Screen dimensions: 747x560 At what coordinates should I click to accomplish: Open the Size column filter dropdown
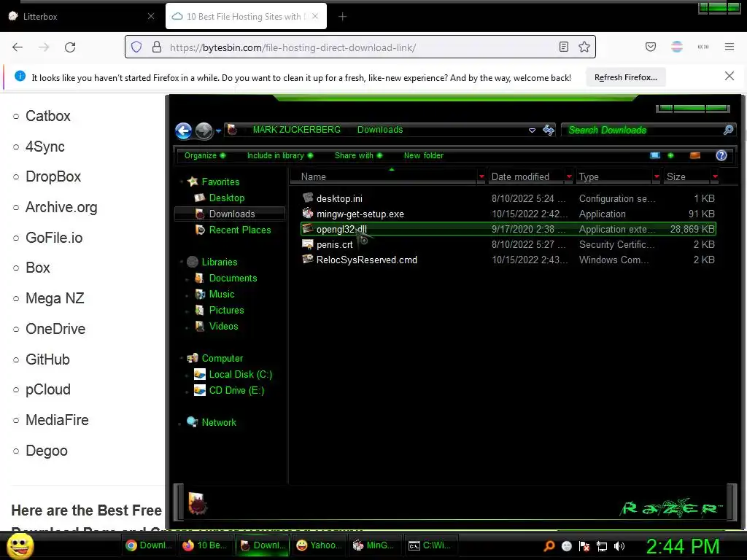coord(715,176)
